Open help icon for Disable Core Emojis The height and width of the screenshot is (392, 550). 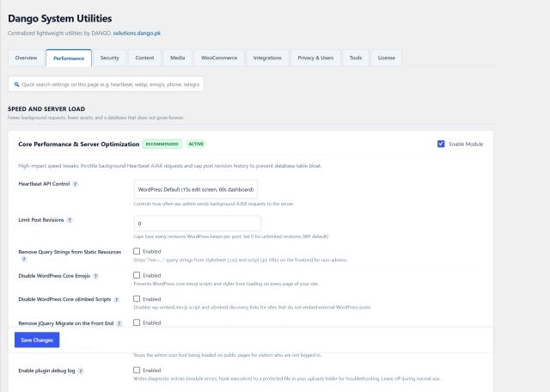pyautogui.click(x=95, y=276)
